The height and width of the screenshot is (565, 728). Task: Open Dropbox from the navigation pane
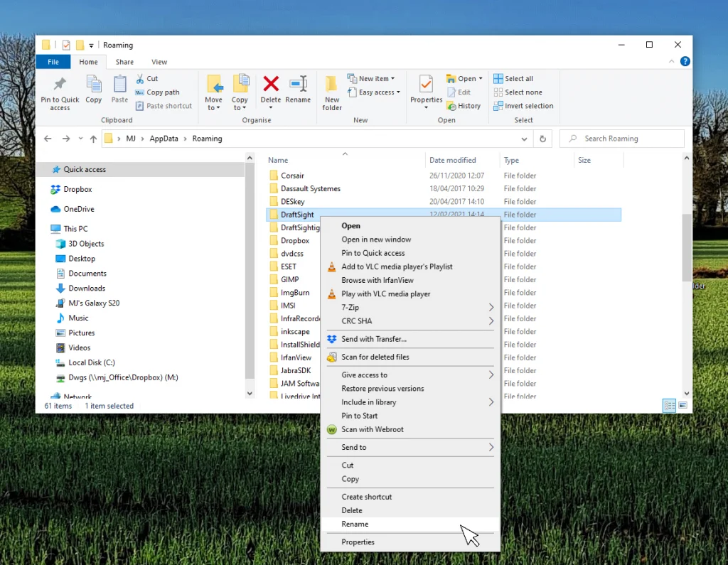(78, 189)
